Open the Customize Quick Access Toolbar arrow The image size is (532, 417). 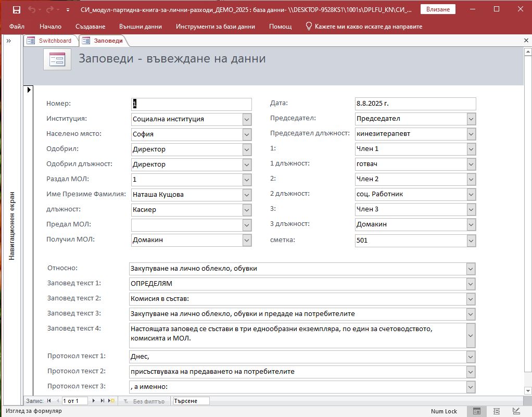pyautogui.click(x=68, y=10)
